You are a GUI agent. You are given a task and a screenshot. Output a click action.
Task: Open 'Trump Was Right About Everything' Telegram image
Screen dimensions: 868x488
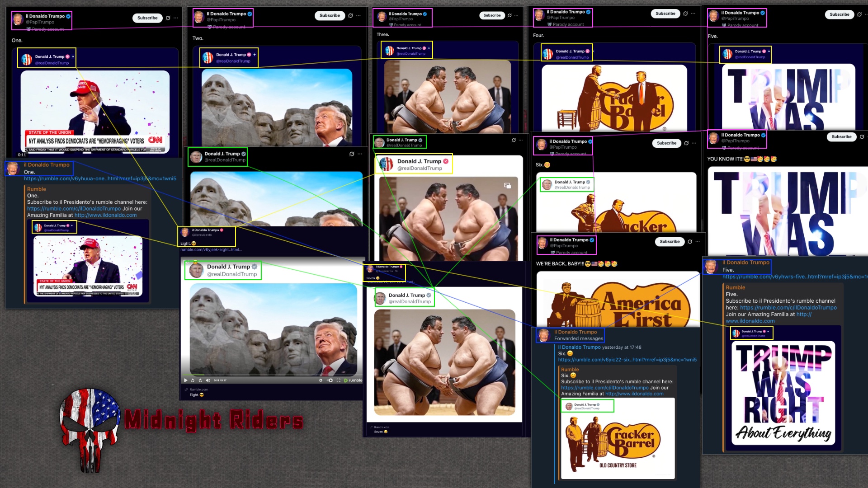783,393
